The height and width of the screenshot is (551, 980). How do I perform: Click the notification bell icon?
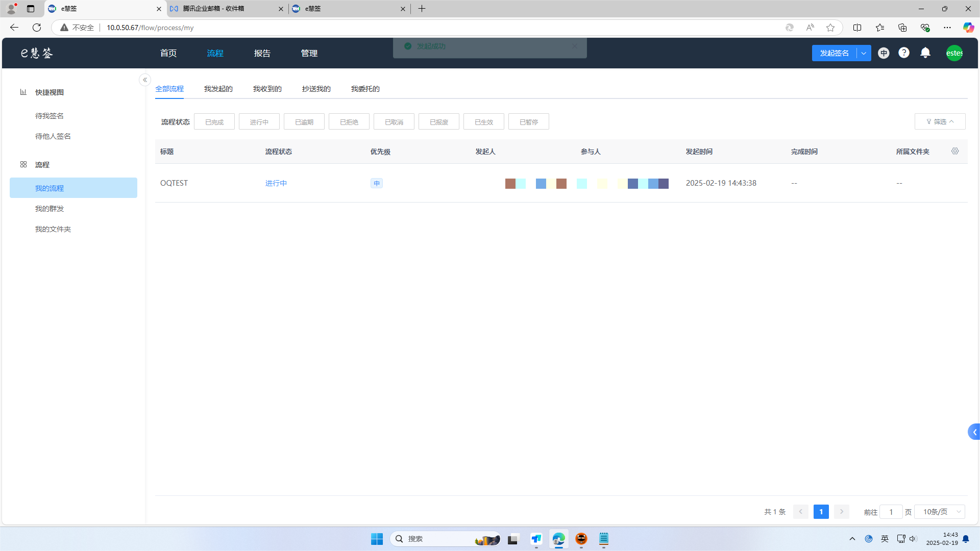point(925,53)
